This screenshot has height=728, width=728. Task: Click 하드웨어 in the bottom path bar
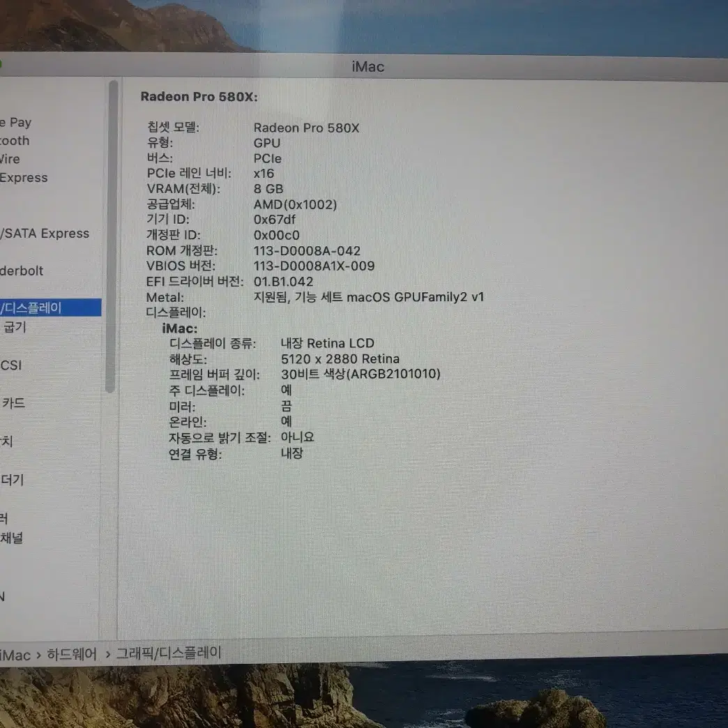72,655
